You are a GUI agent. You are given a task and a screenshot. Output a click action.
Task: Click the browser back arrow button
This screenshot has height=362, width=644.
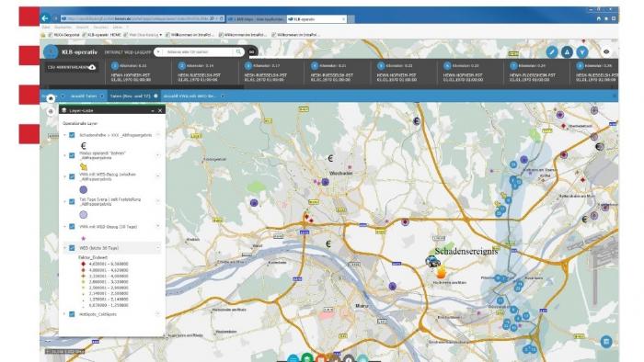click(45, 18)
